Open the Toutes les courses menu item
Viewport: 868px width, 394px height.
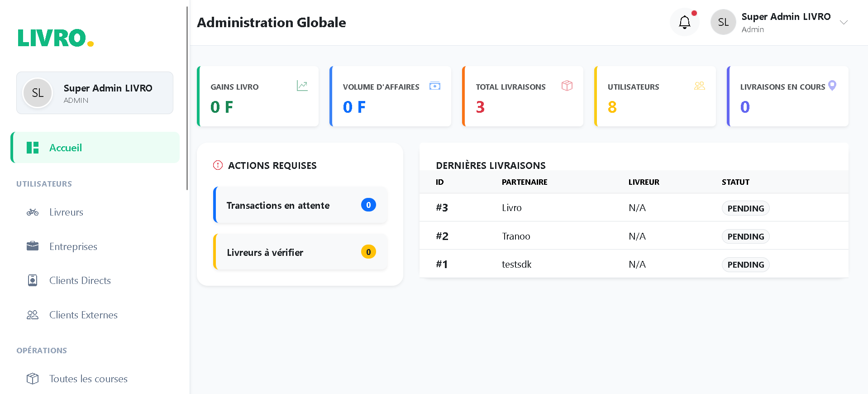point(95,379)
